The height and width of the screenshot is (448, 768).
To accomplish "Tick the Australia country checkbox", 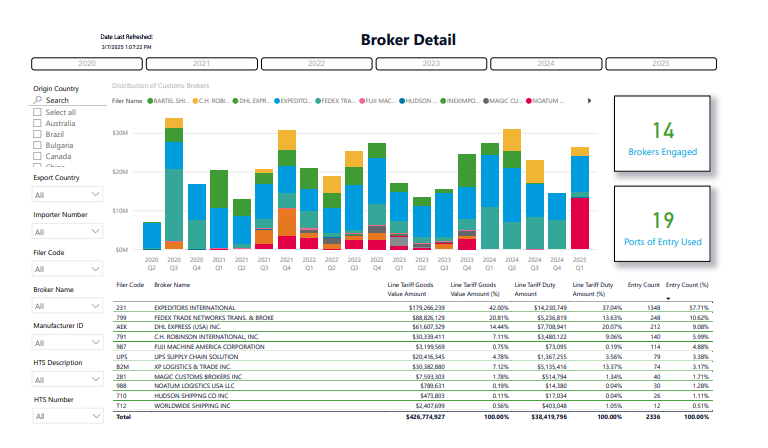I will 38,123.
